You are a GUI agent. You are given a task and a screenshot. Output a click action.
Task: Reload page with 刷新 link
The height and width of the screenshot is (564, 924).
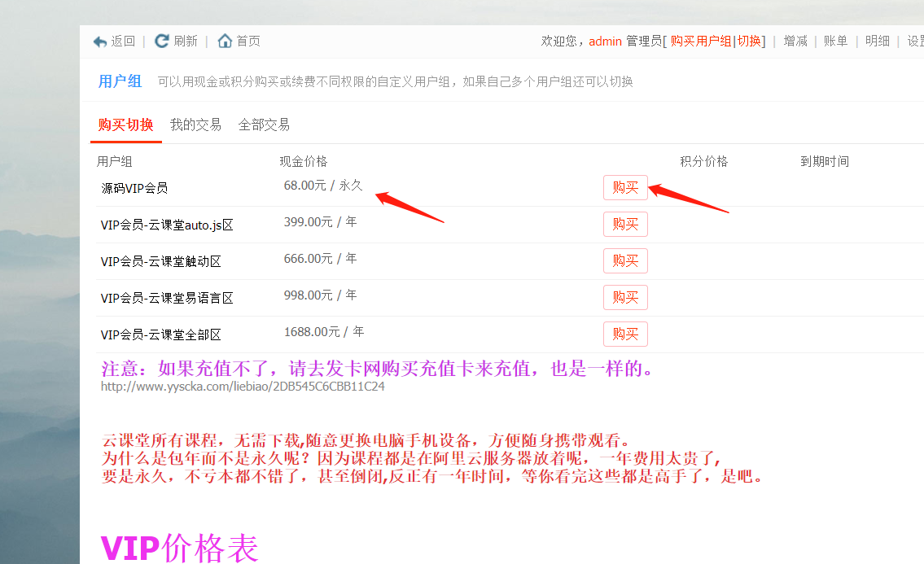[x=186, y=42]
